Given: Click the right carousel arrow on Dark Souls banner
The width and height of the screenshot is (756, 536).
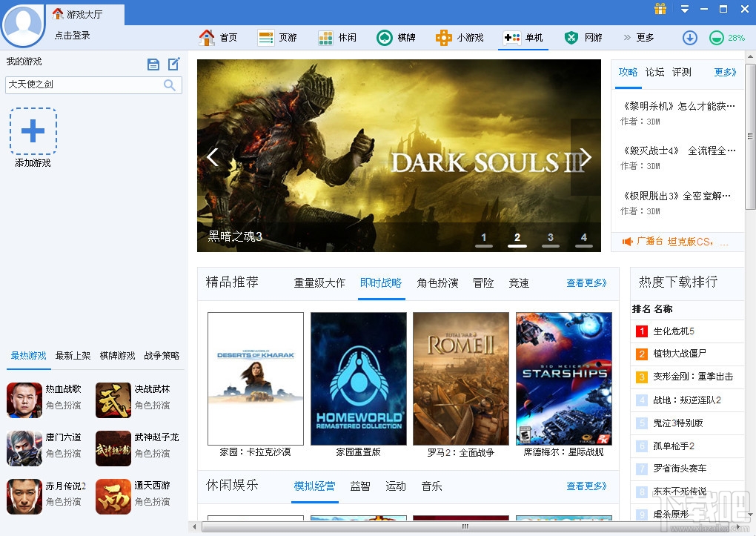Looking at the screenshot, I should (x=585, y=156).
